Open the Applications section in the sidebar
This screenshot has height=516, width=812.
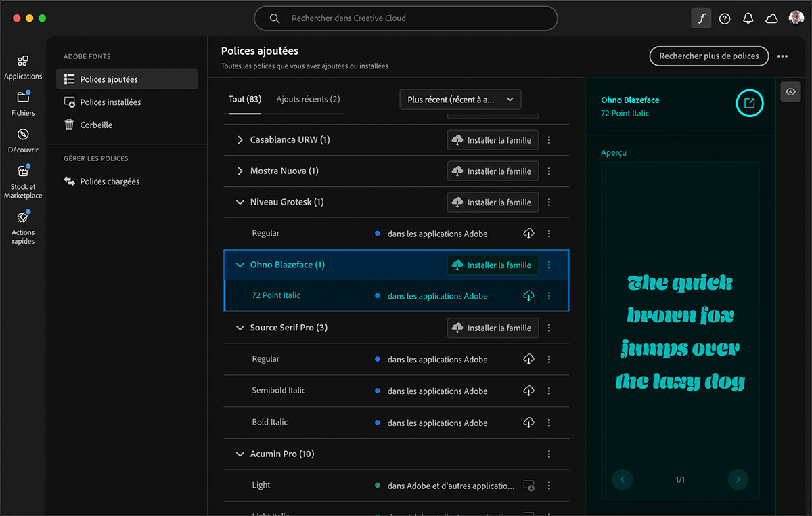[23, 66]
